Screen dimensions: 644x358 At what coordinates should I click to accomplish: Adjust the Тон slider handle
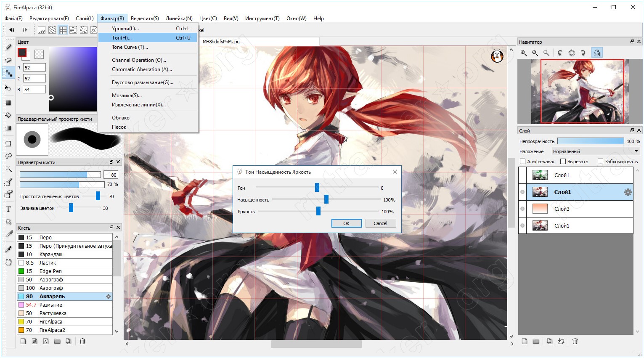[317, 187]
